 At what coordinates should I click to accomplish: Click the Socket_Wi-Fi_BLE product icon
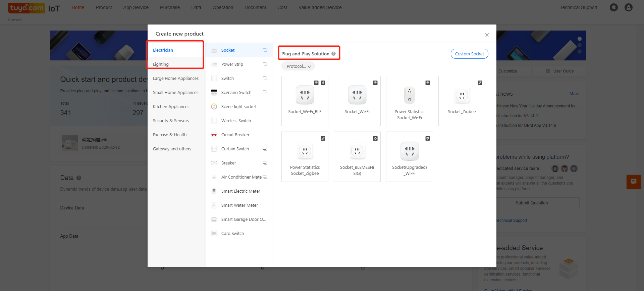305,95
